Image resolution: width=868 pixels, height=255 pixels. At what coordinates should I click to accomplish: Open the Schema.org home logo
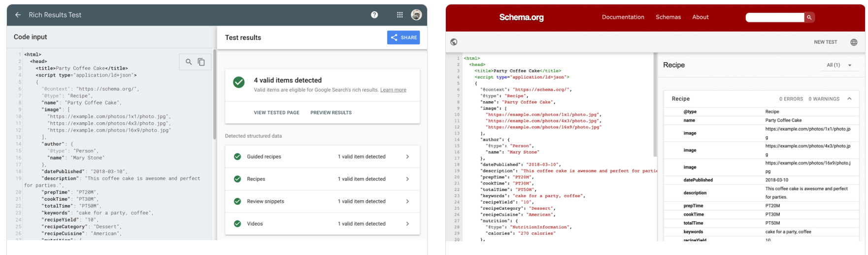pos(521,17)
